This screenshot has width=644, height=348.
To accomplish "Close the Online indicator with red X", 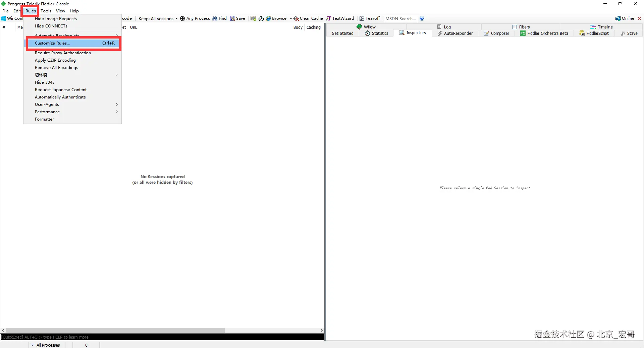I will (x=639, y=18).
